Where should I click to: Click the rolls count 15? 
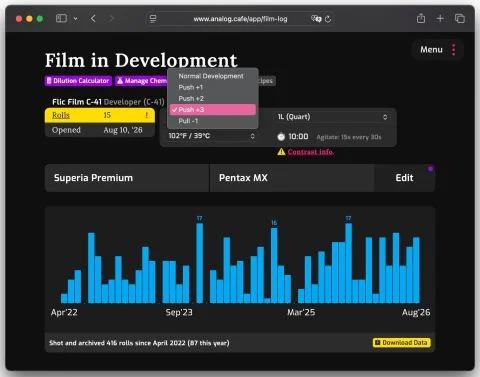107,115
